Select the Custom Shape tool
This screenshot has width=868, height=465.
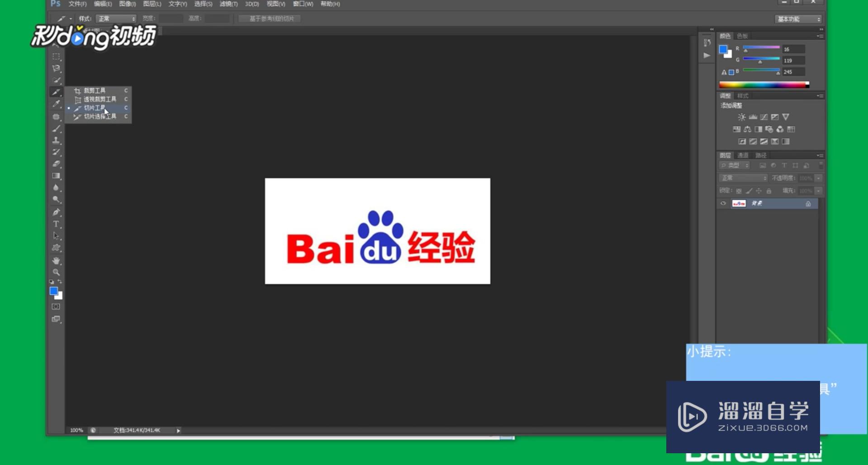(x=56, y=248)
